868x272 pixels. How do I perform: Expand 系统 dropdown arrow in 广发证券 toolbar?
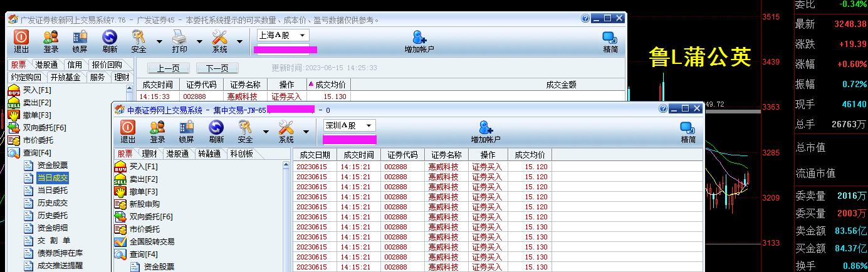point(239,43)
